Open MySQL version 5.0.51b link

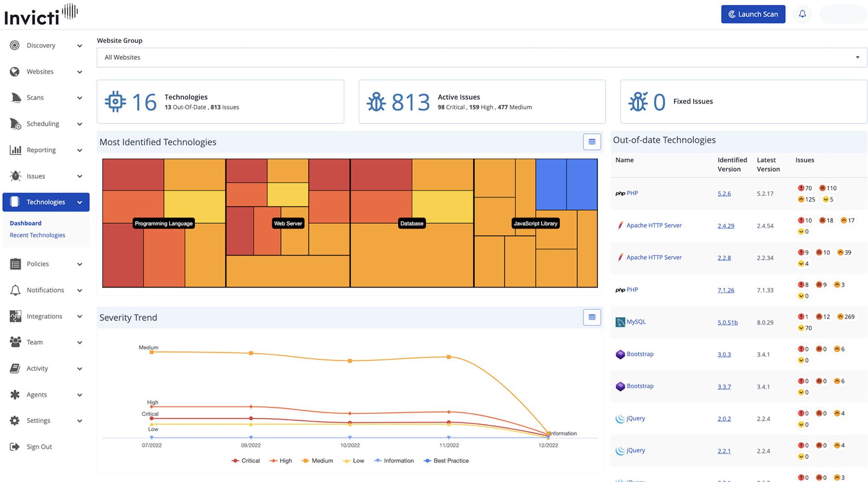[x=728, y=322]
